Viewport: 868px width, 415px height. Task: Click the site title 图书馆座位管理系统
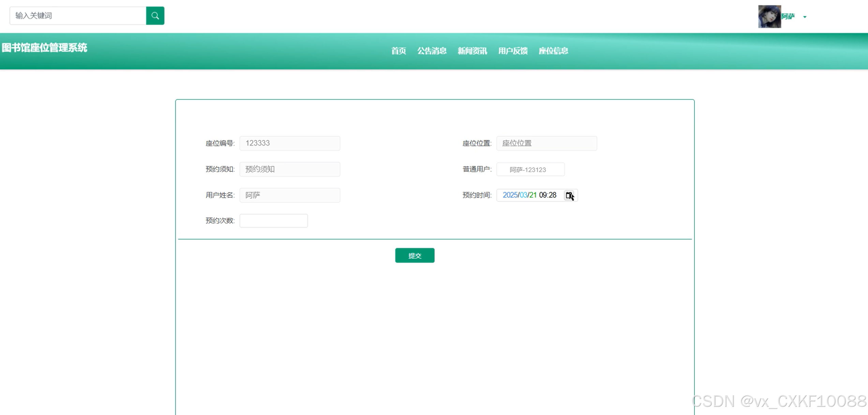tap(44, 48)
